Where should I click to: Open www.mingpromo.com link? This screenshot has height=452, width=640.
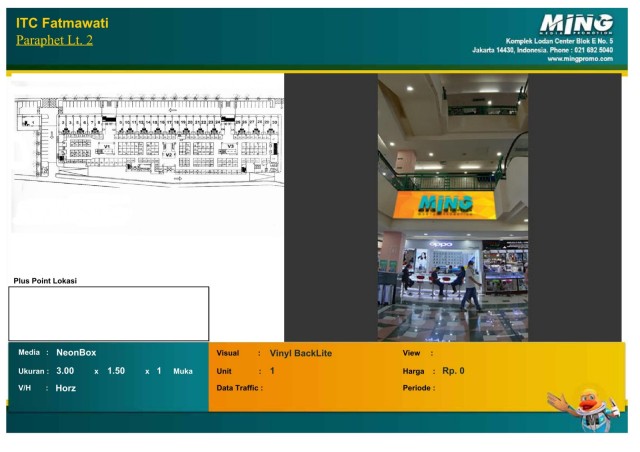(x=580, y=59)
